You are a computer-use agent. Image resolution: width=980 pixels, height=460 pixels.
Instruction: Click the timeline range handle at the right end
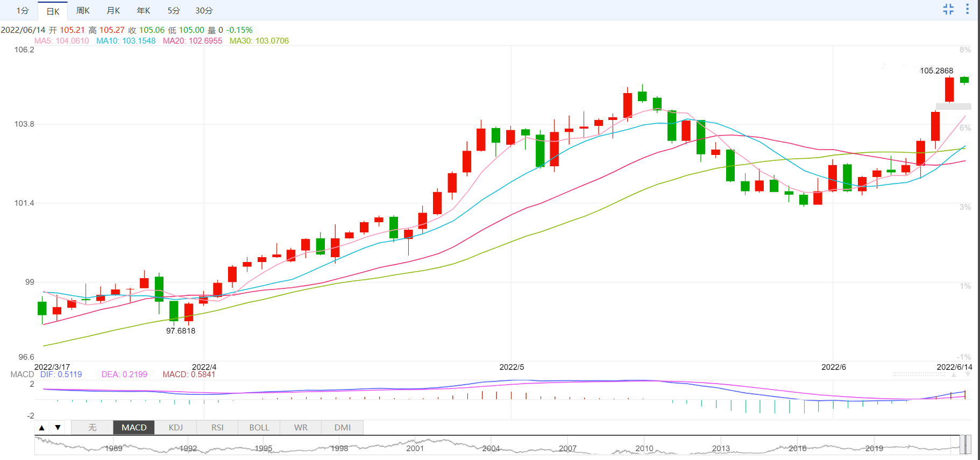tap(965, 444)
